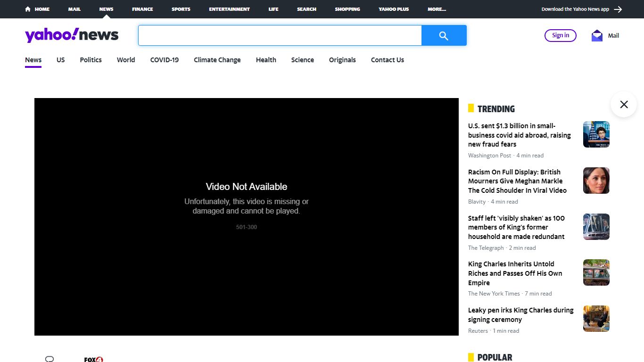This screenshot has height=362, width=644.
Task: Open Staff left 'visibly shaken' article
Action: click(x=516, y=227)
